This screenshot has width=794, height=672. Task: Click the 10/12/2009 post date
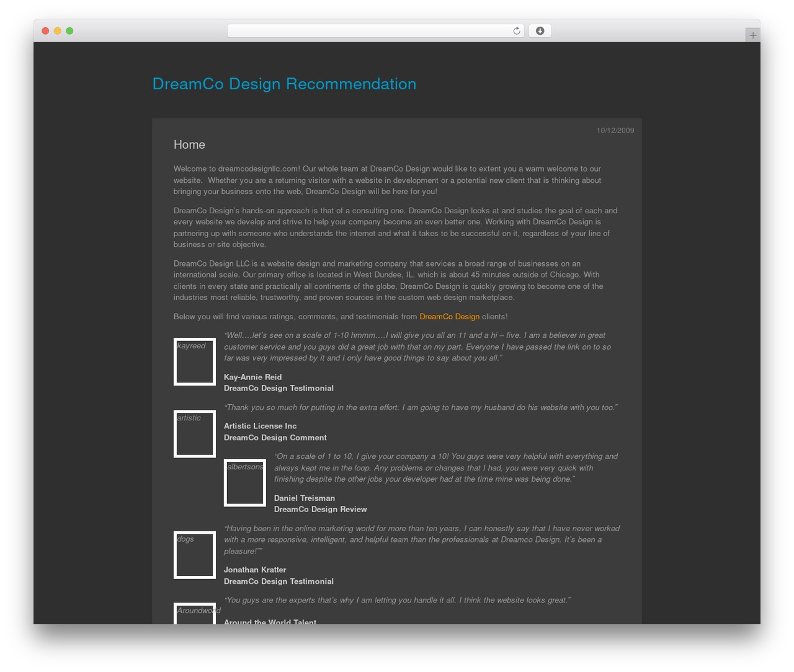point(615,131)
